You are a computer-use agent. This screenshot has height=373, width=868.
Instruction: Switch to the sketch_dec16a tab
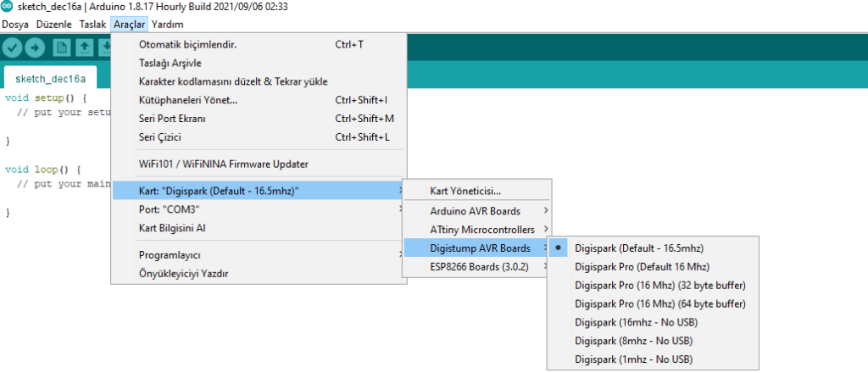coord(49,79)
